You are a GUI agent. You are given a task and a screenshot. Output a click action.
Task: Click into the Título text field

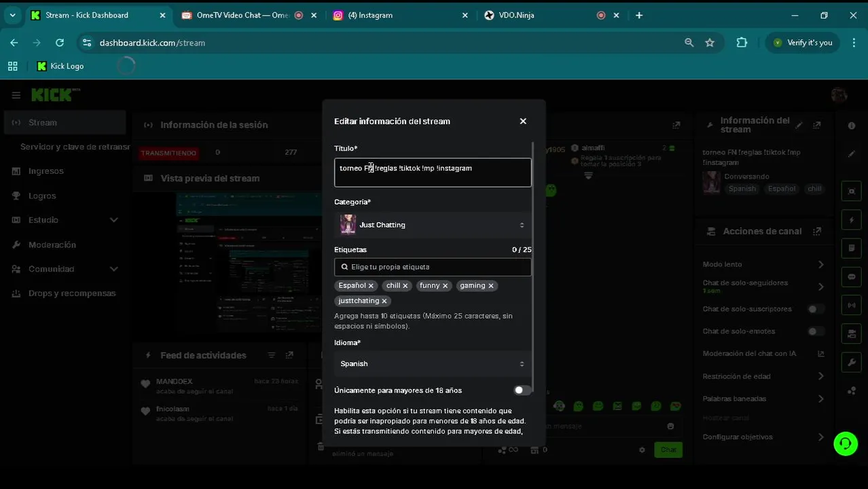click(433, 173)
